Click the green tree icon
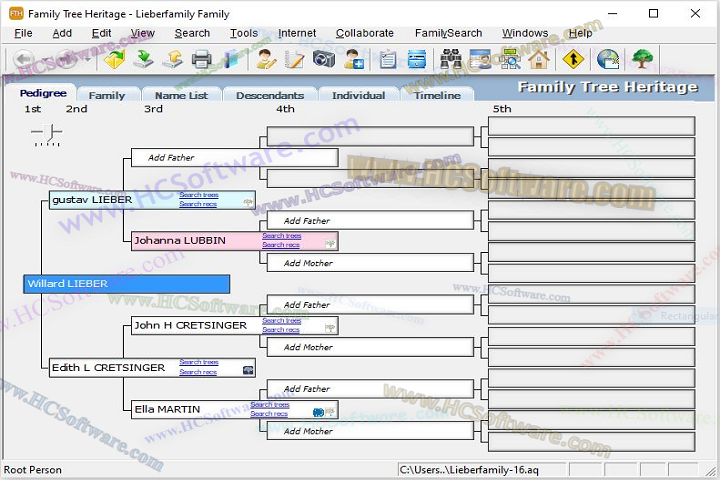720x480 pixels. pyautogui.click(x=642, y=59)
